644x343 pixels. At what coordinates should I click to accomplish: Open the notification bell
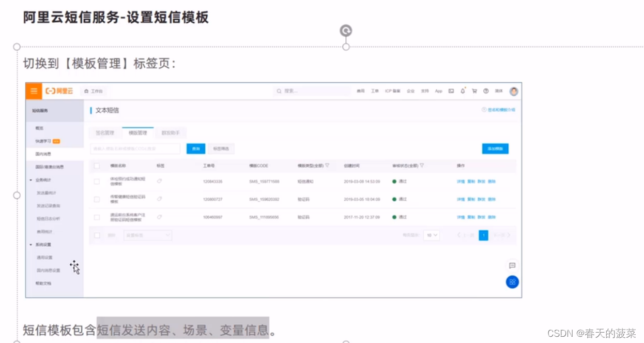(463, 91)
